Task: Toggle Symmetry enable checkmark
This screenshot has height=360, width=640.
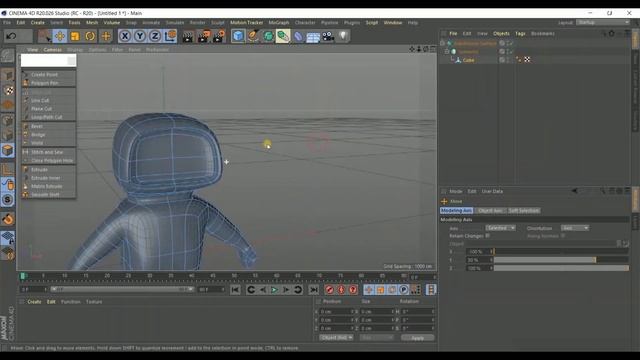Action: pyautogui.click(x=510, y=51)
